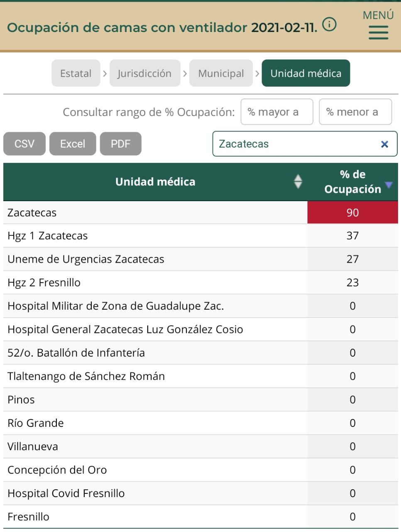401x532 pixels.
Task: Click the red 90 occupancy cell
Action: pos(352,213)
